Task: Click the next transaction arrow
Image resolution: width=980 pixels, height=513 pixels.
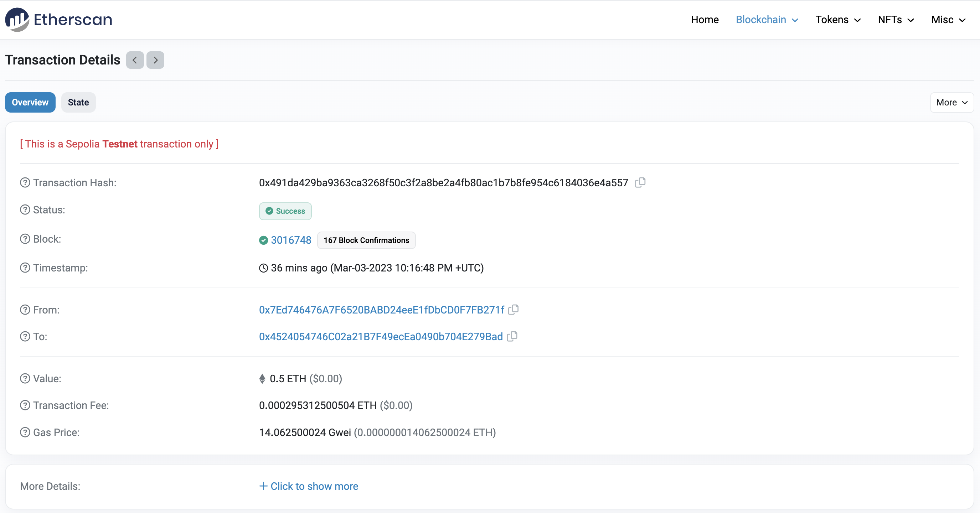Action: point(155,60)
